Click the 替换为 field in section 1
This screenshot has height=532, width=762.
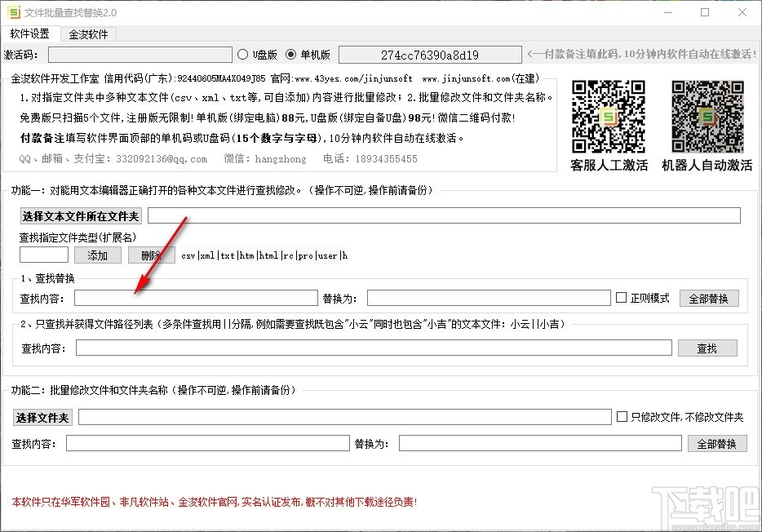[x=489, y=298]
